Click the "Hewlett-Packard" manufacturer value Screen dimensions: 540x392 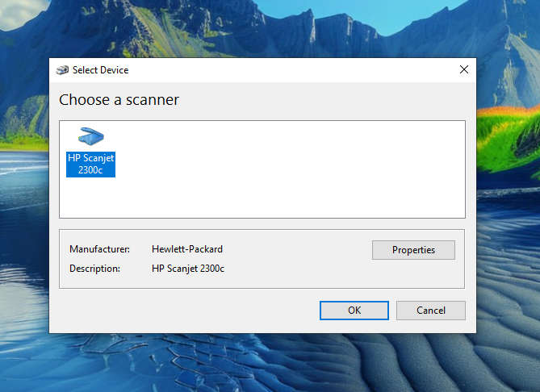(x=187, y=249)
